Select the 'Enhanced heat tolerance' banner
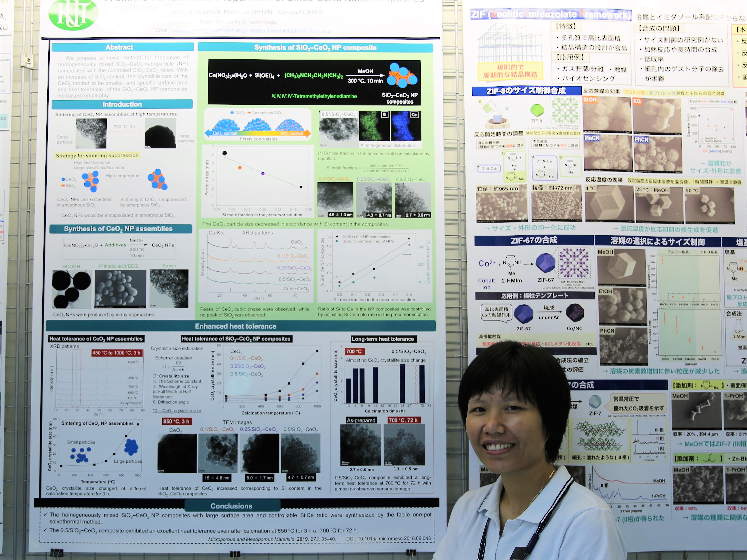Screen dimensions: 747x560 pyautogui.click(x=241, y=326)
